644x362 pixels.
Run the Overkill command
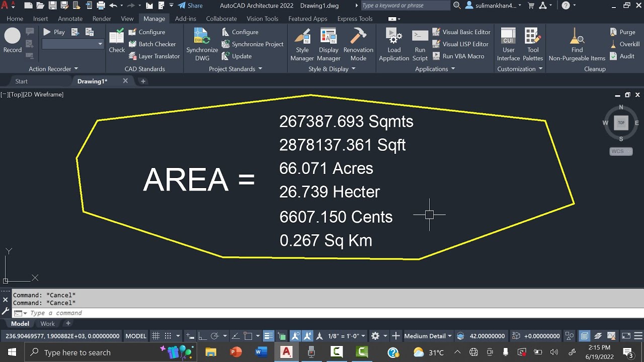coord(624,44)
